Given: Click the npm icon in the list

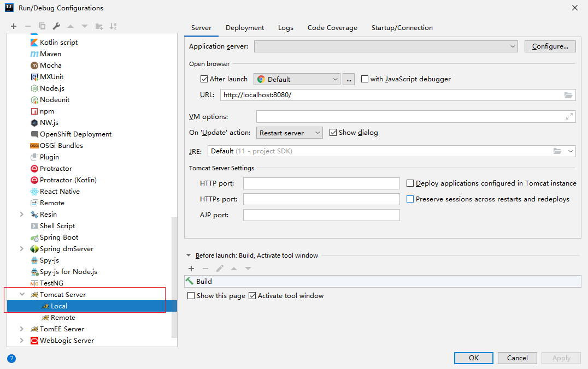Looking at the screenshot, I should 34,111.
